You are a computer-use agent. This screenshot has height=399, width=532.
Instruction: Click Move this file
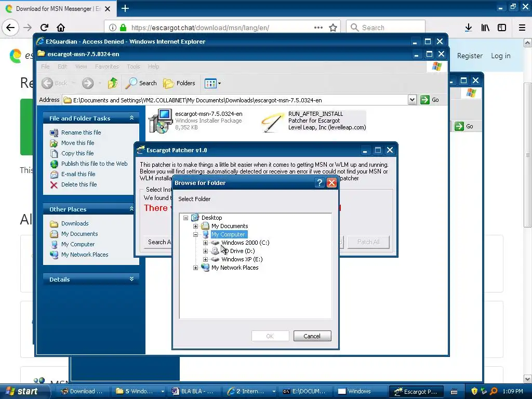78,143
